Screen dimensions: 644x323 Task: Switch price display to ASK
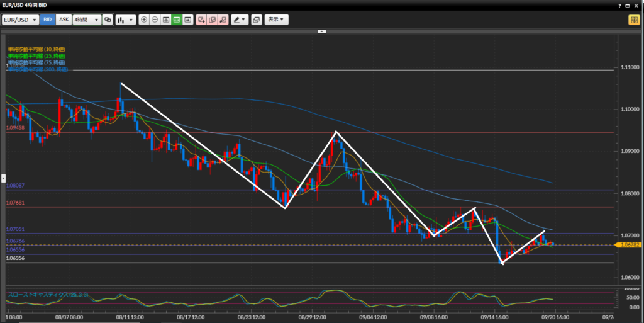coord(64,20)
